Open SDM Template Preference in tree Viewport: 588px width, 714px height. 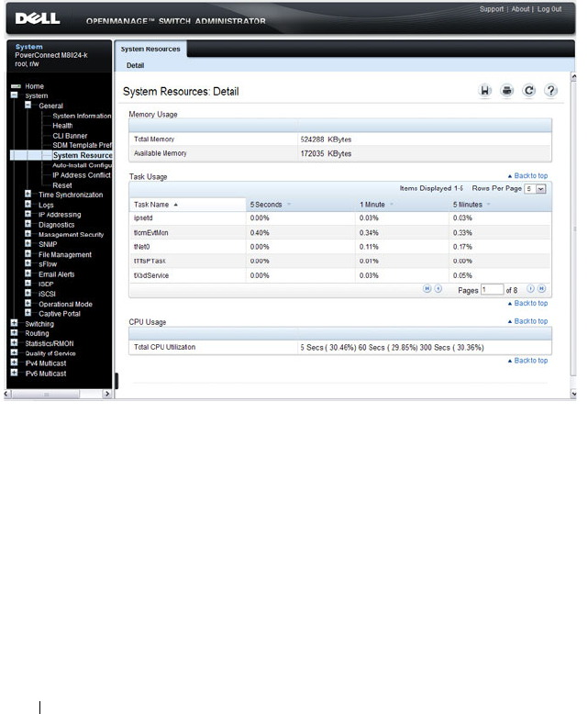[x=82, y=145]
